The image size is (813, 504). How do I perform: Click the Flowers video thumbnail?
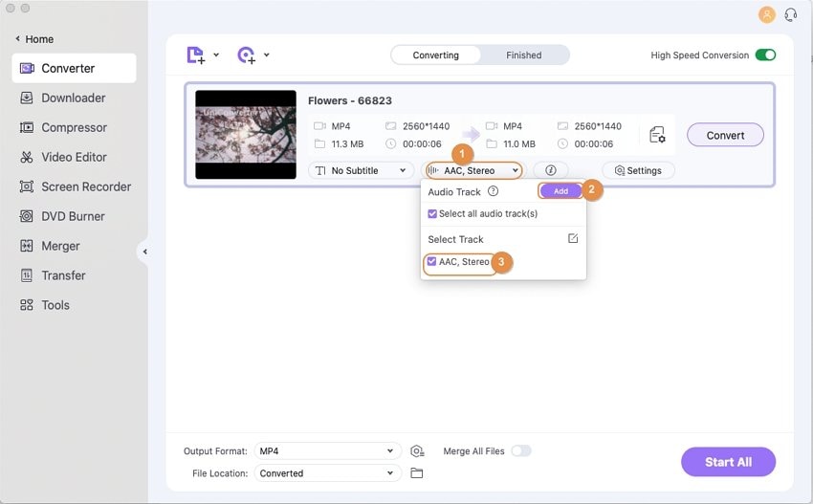tap(246, 135)
